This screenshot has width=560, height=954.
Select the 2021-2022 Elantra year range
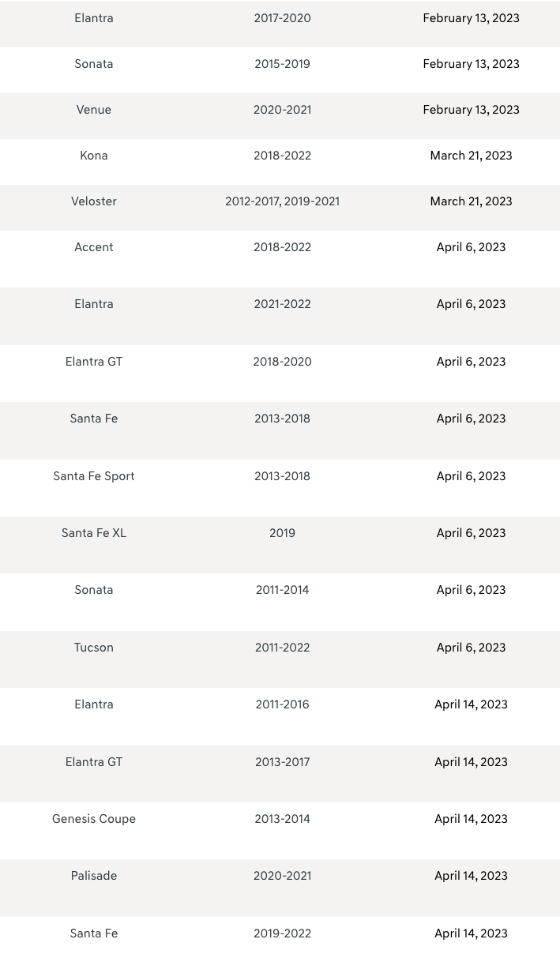tap(282, 304)
